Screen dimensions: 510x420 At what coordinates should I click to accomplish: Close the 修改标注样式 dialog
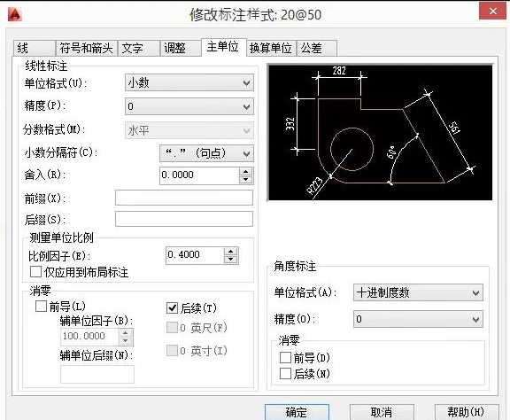pos(492,11)
